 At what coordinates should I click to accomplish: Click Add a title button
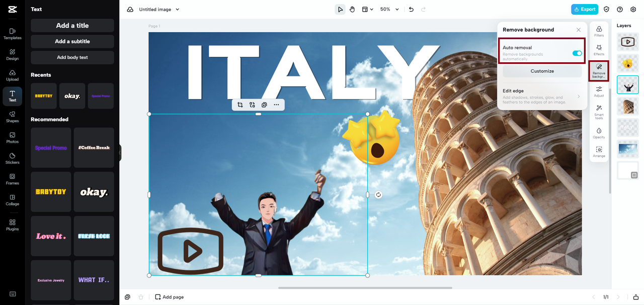coord(72,26)
